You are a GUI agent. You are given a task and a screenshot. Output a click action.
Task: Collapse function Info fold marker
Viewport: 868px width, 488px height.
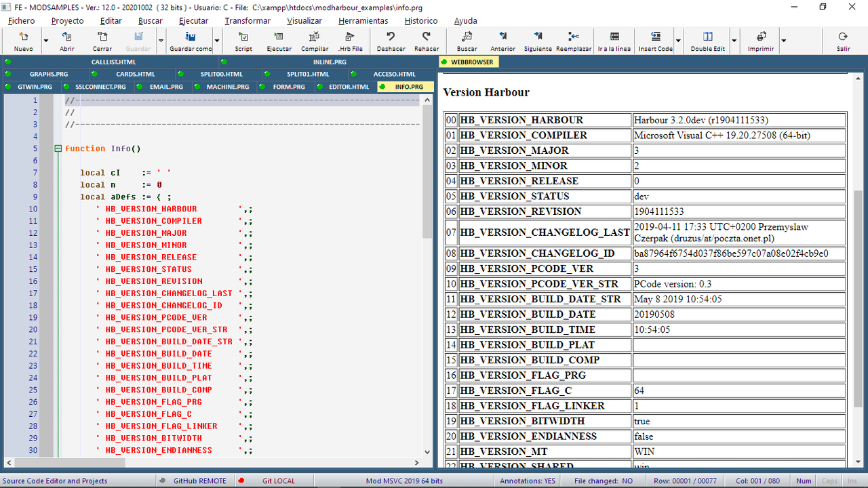pyautogui.click(x=58, y=148)
